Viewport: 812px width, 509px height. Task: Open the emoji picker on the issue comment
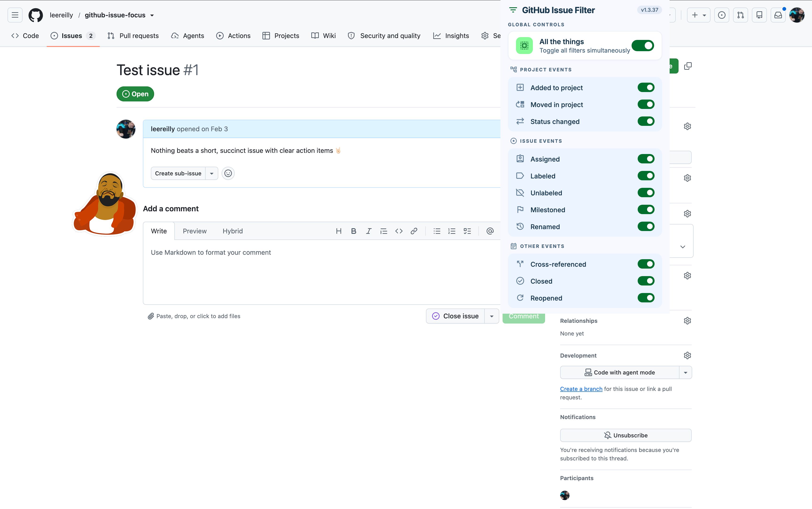click(x=228, y=173)
